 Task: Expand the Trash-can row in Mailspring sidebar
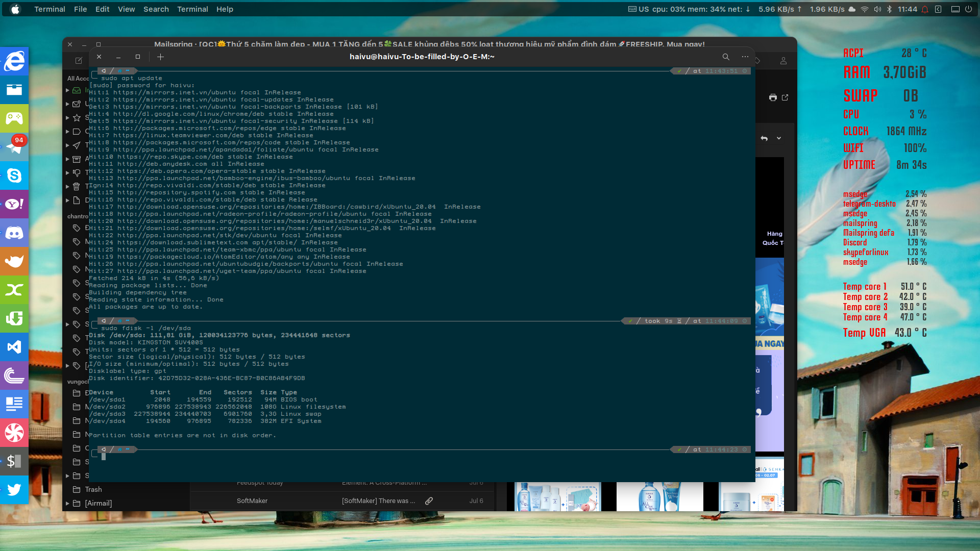click(x=67, y=187)
